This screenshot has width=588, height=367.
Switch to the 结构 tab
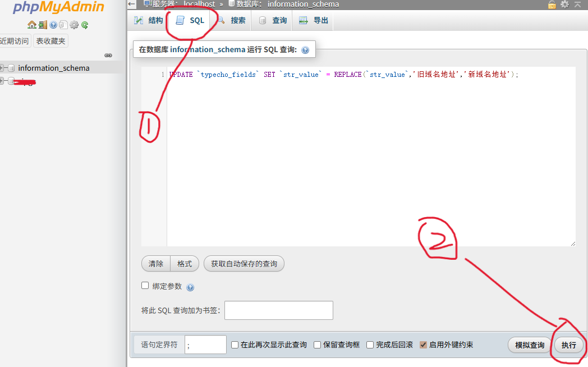pos(149,21)
